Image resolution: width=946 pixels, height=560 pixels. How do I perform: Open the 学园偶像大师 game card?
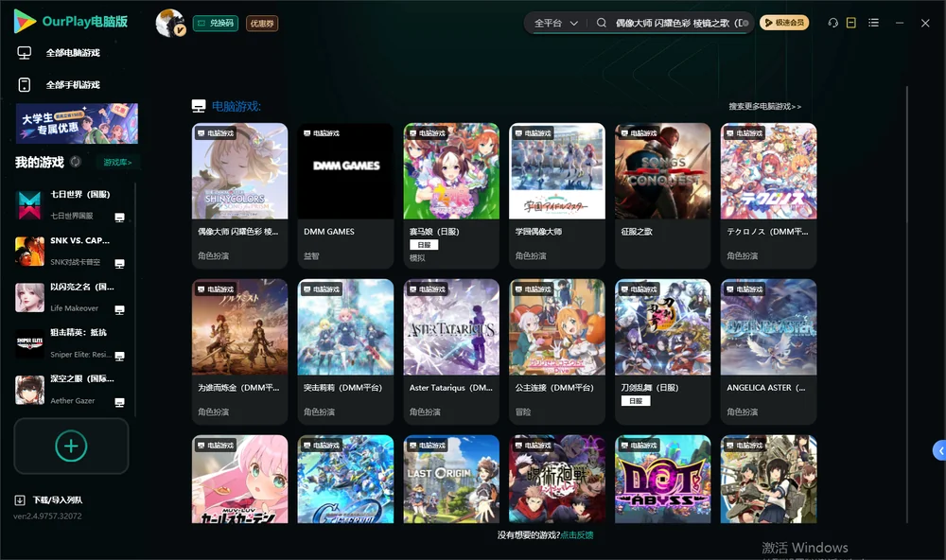pos(557,196)
